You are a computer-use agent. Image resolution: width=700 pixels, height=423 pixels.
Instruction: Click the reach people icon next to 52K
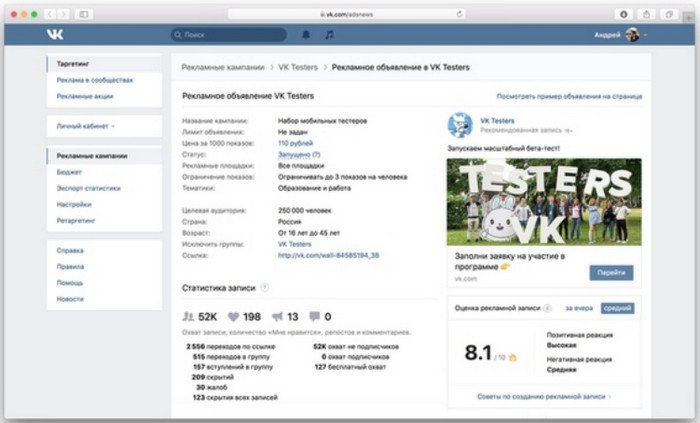(x=188, y=316)
